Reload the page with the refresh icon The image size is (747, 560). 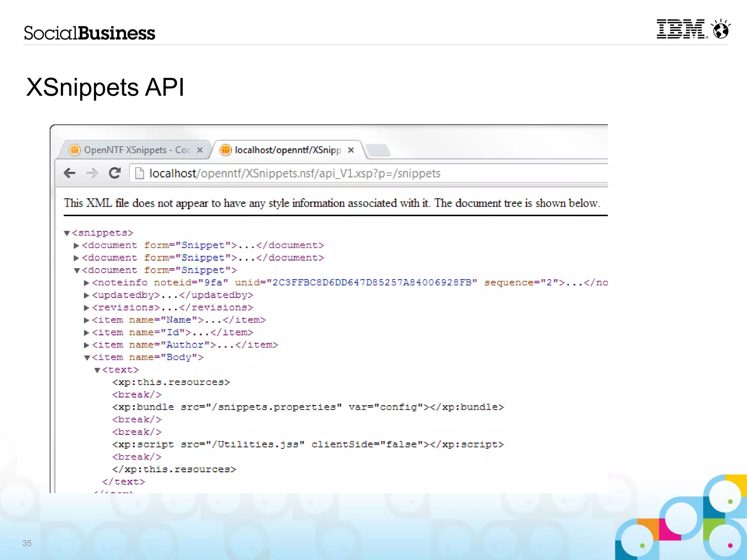tap(115, 173)
